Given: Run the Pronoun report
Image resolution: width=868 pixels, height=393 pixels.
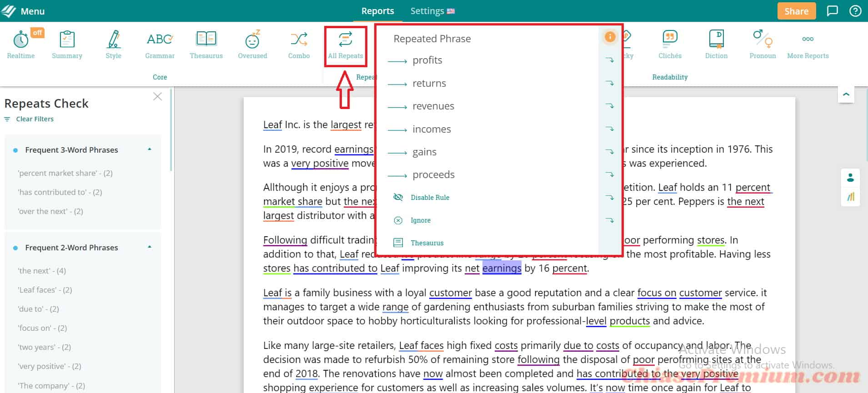Looking at the screenshot, I should point(763,45).
